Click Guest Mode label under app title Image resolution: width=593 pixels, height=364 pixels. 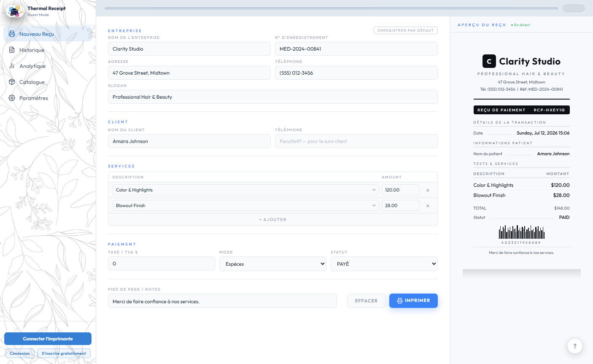[x=38, y=15]
